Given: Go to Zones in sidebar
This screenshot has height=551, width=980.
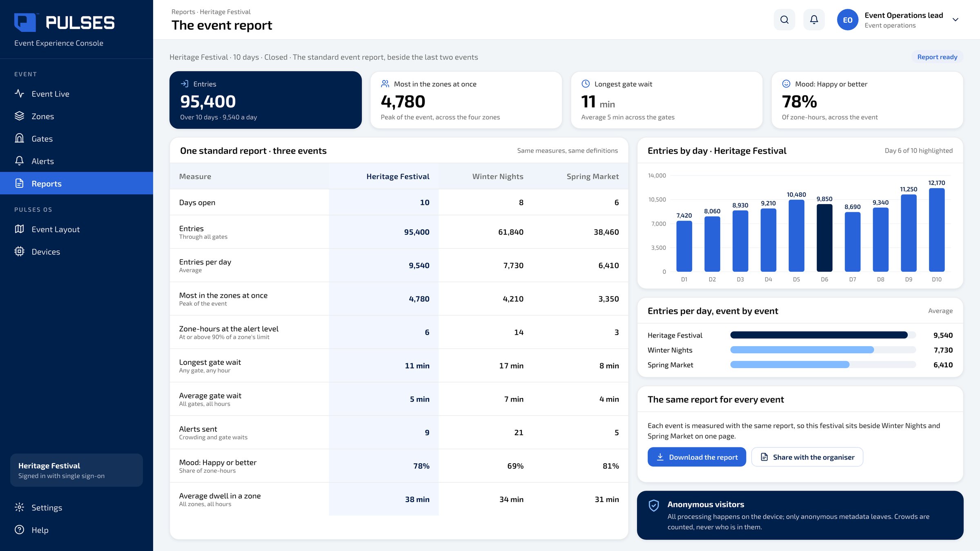Looking at the screenshot, I should (76, 116).
